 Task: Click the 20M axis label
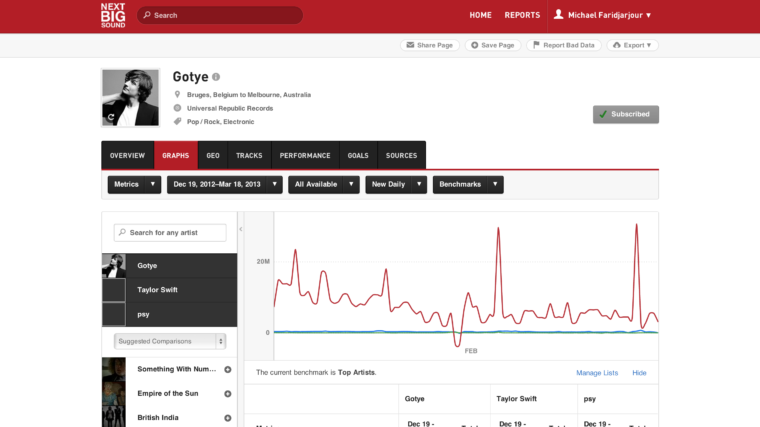[x=263, y=262]
